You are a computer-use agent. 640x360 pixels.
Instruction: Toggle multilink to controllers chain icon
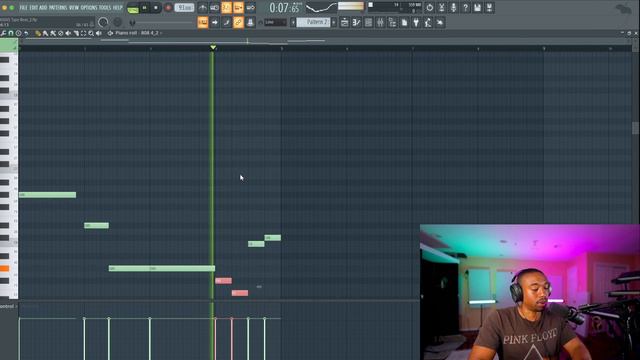click(x=238, y=22)
